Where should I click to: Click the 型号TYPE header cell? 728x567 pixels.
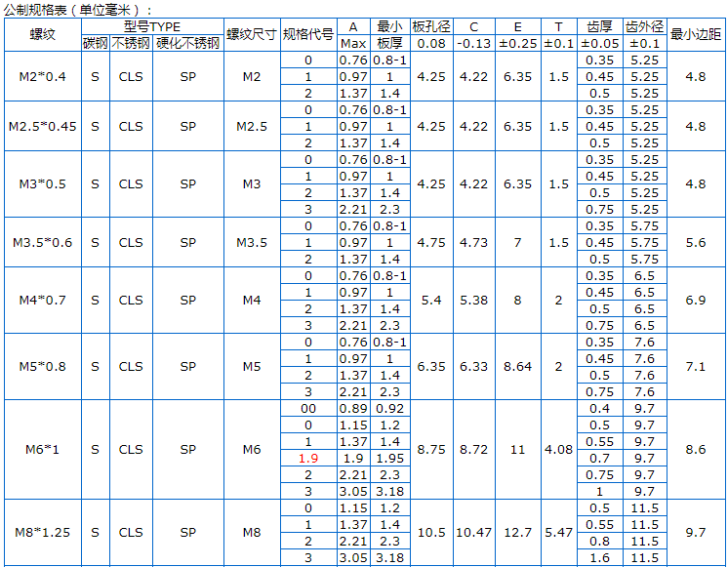152,26
